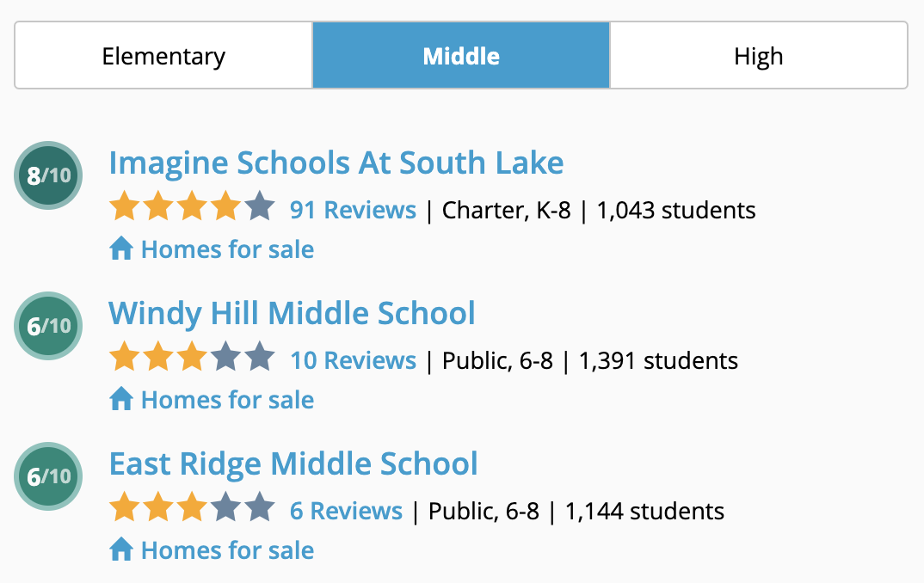The width and height of the screenshot is (924, 583).
Task: Click the 8/10 rating badge
Action: pos(48,175)
